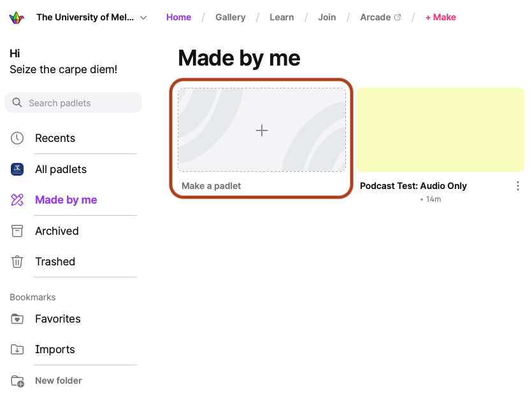Go to the Home tab

pos(178,17)
